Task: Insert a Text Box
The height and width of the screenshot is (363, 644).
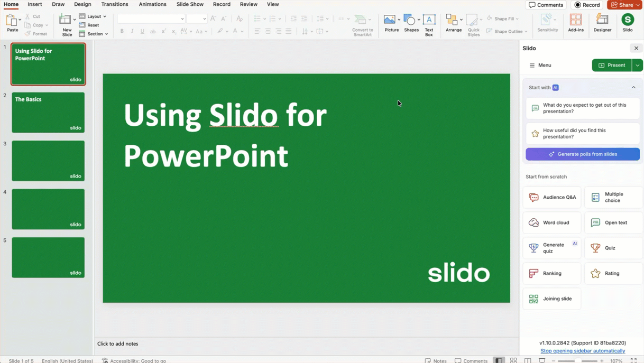Action: pos(429,25)
